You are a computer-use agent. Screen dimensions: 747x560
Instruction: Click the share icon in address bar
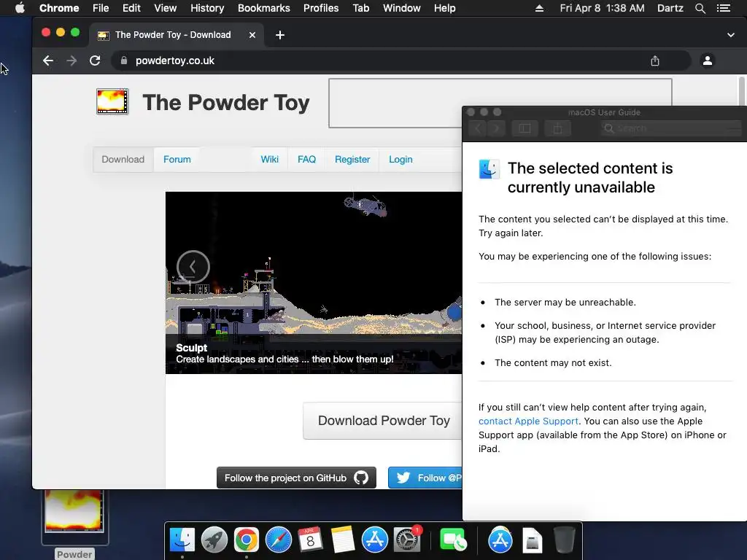655,61
